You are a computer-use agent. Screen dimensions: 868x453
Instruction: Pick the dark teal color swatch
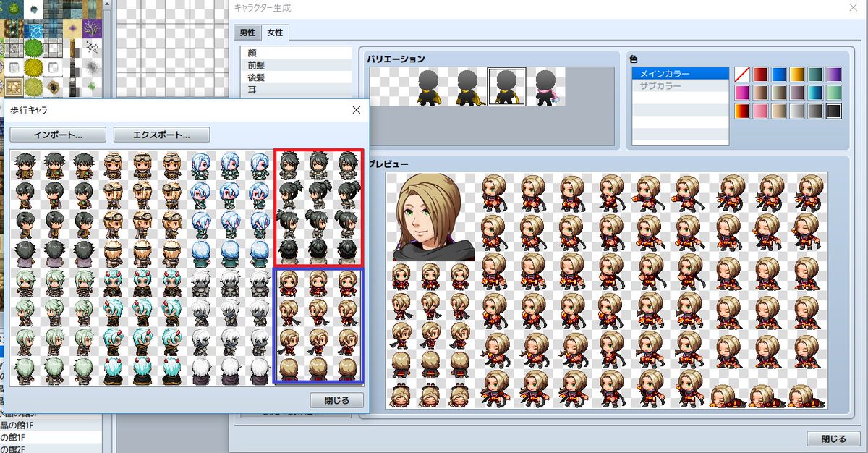(815, 74)
